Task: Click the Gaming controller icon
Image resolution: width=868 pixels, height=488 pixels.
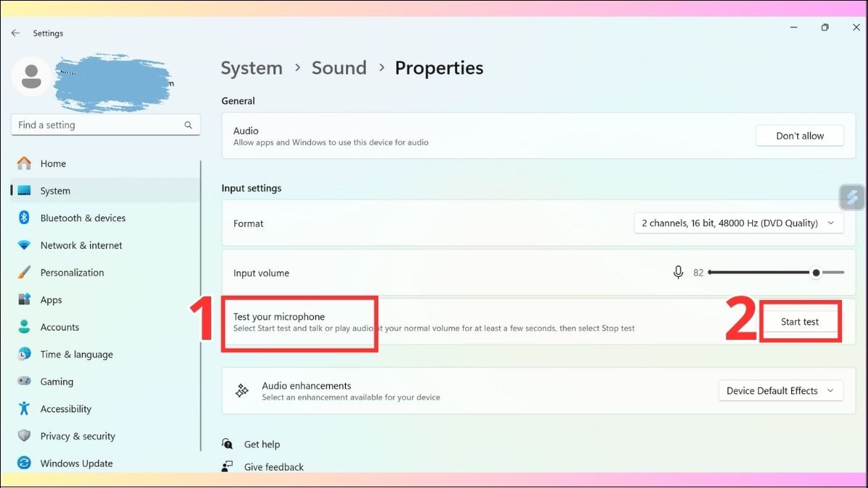Action: coord(25,381)
